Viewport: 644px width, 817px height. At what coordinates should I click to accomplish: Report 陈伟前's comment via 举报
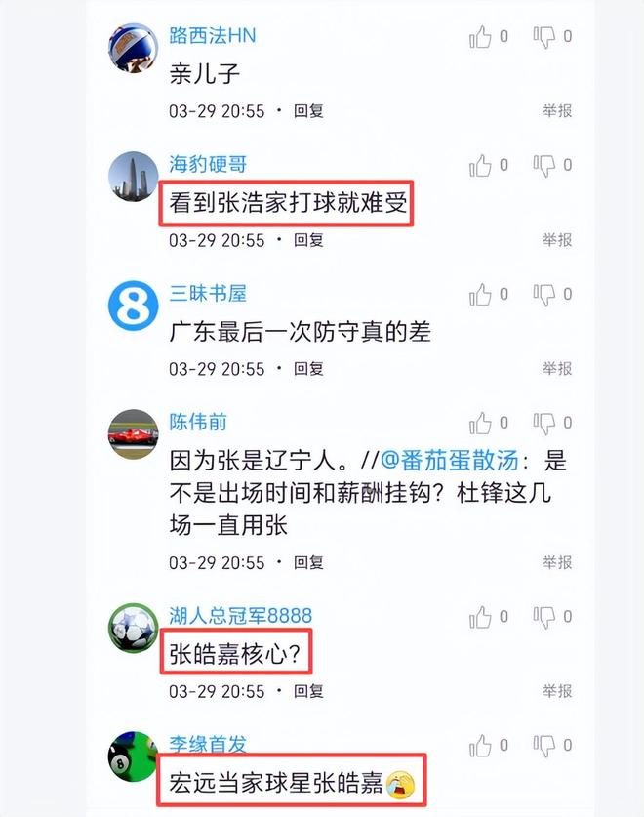(557, 563)
